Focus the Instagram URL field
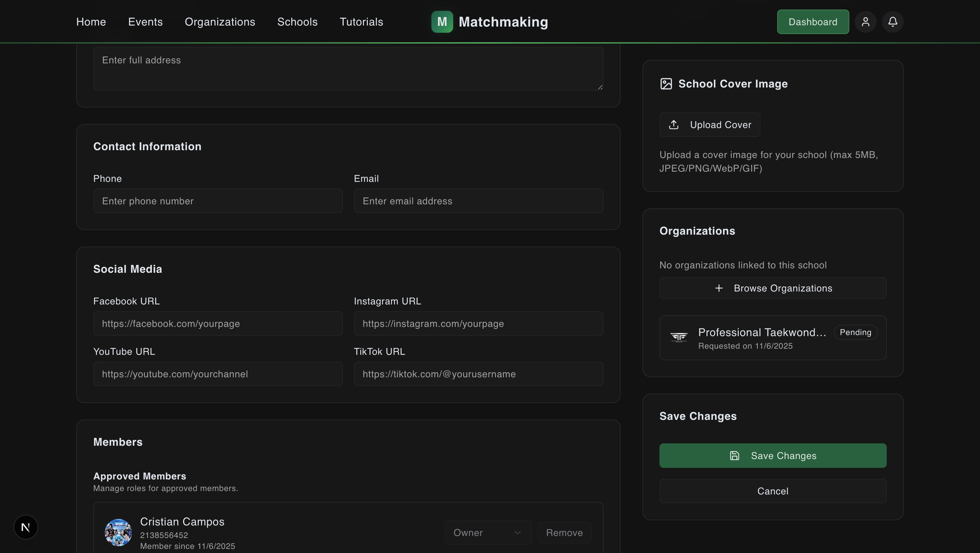This screenshot has height=553, width=980. [x=478, y=323]
